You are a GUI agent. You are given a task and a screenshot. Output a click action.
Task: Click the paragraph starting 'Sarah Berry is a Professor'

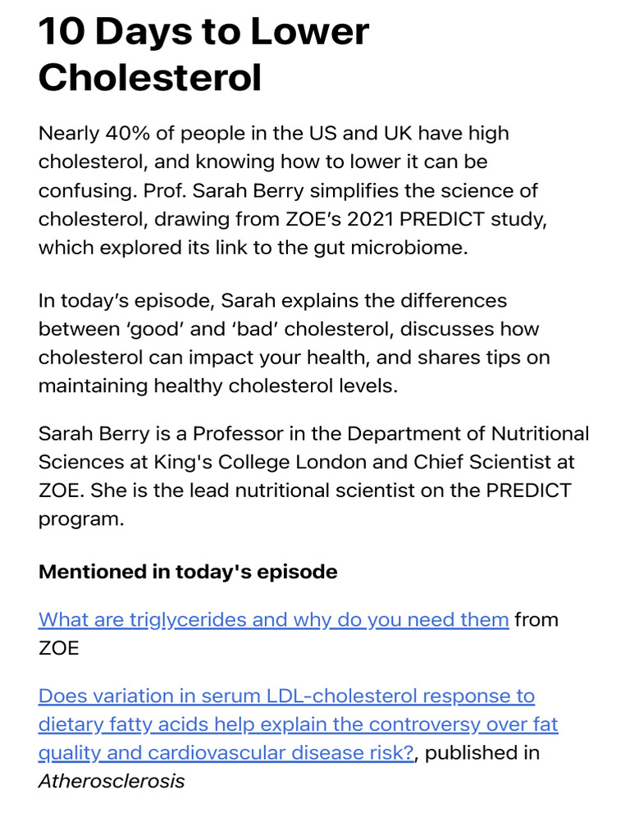[x=313, y=476]
